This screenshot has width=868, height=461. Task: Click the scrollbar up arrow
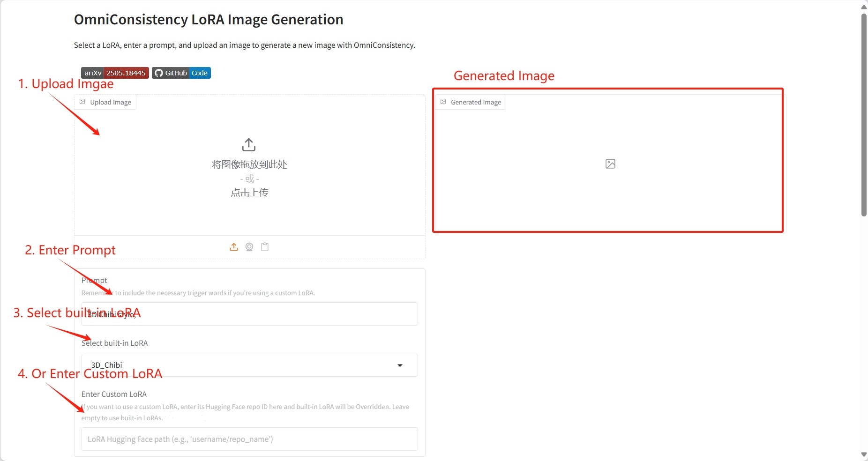(x=863, y=7)
